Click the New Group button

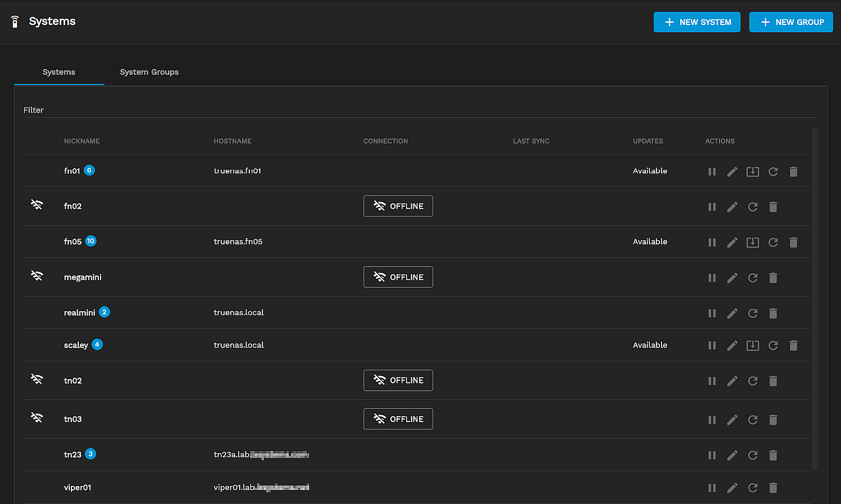pos(791,22)
